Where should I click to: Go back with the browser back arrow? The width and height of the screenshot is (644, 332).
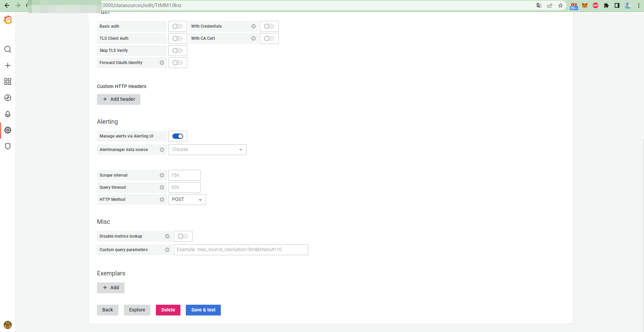7,5
